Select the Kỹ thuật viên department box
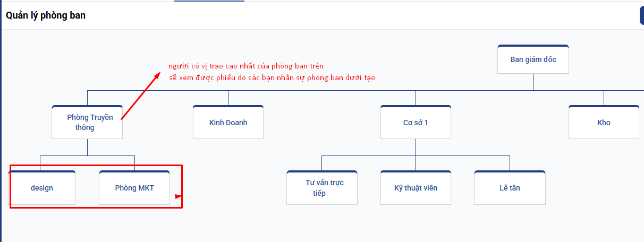Viewport: 644px width, 242px height. pyautogui.click(x=416, y=188)
